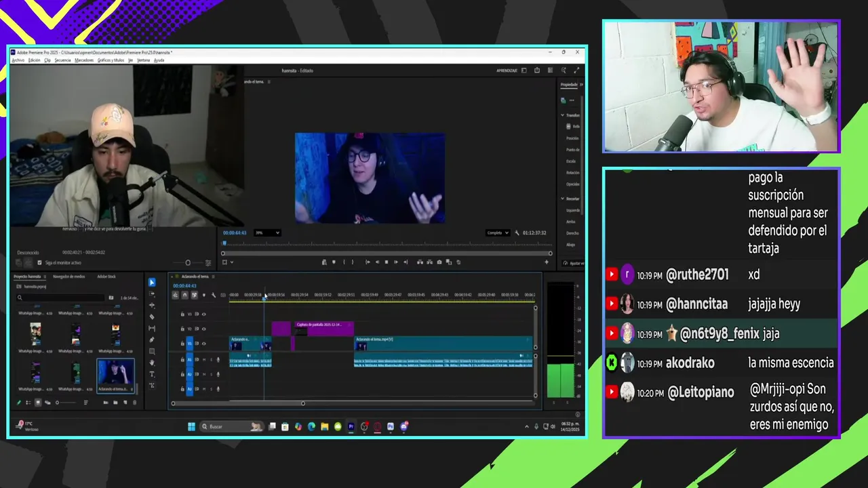Click the new bin folder icon
The height and width of the screenshot is (488, 868).
[x=115, y=403]
